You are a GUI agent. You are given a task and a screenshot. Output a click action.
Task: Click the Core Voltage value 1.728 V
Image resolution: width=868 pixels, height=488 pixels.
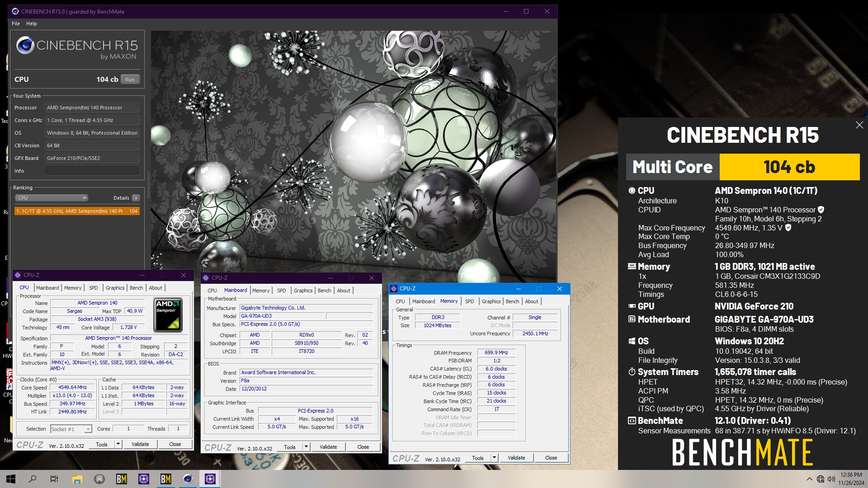point(128,327)
